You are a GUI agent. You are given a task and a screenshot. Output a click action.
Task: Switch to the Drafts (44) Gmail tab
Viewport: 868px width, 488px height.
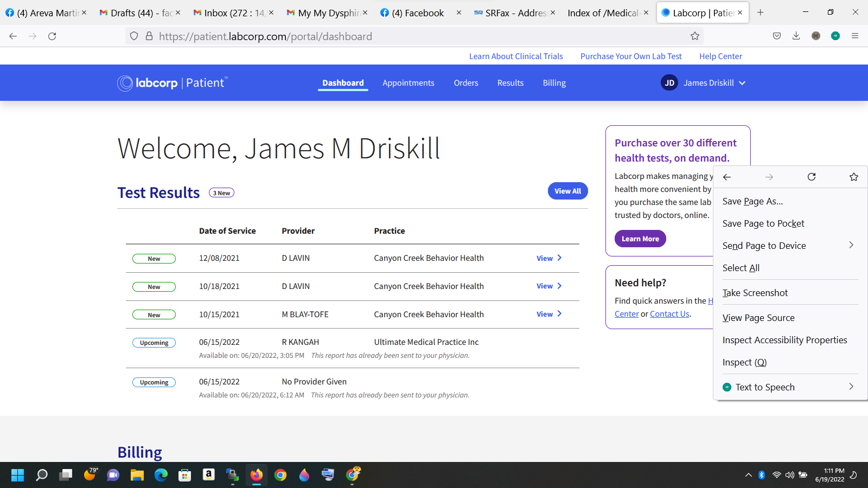coord(139,12)
